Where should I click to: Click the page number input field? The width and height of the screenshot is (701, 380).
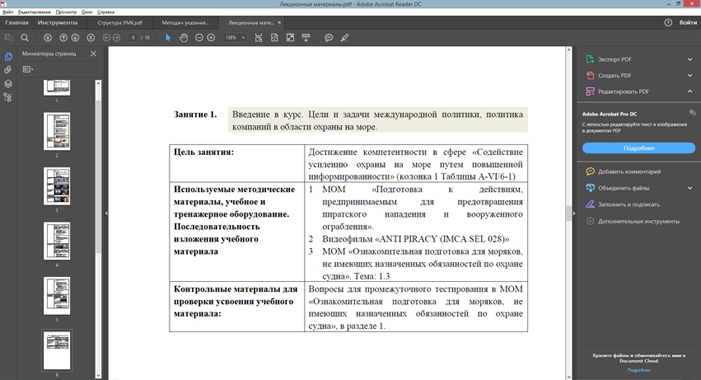tap(133, 38)
